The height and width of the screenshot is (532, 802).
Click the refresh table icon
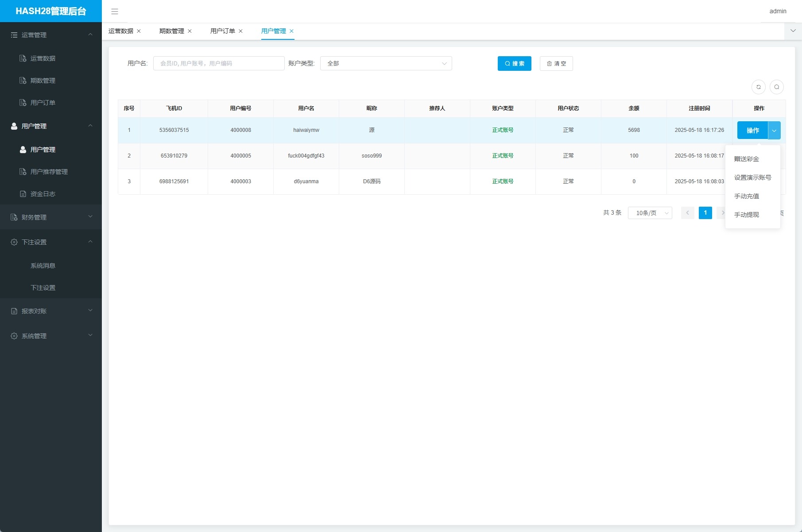coord(759,87)
